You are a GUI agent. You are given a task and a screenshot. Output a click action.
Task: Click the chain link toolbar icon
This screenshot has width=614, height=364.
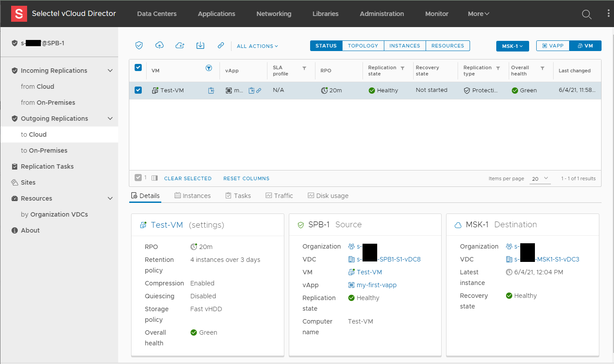click(x=221, y=45)
